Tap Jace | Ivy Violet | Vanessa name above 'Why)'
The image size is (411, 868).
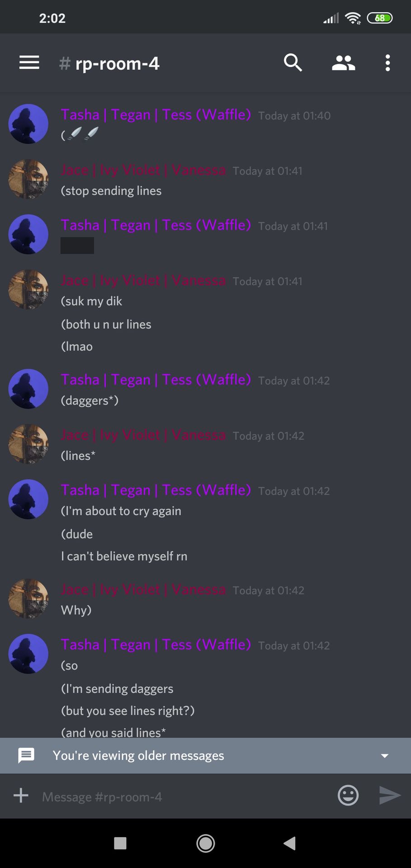(143, 590)
